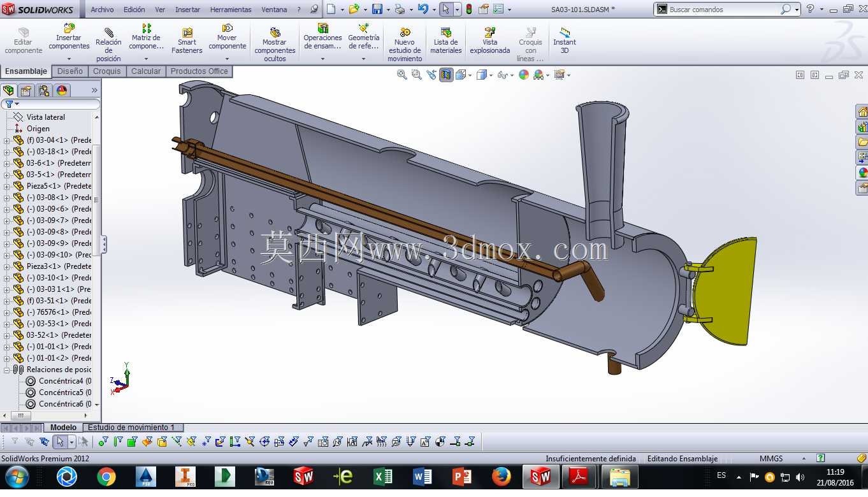868x497 pixels.
Task: Open the Herramientas menu
Action: pos(231,10)
